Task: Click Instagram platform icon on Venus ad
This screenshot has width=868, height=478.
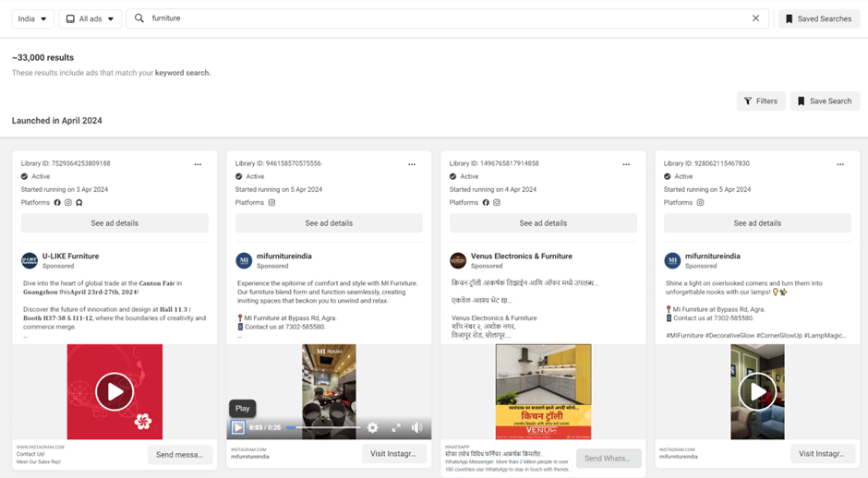Action: [x=497, y=202]
